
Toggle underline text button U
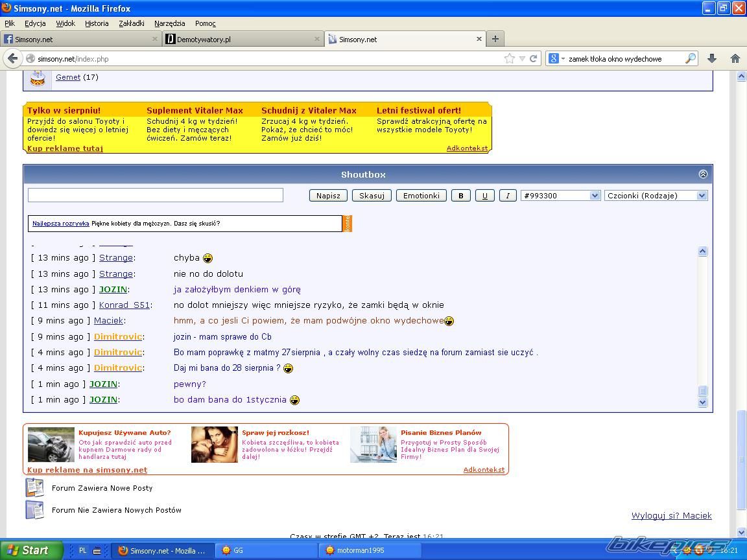click(484, 196)
